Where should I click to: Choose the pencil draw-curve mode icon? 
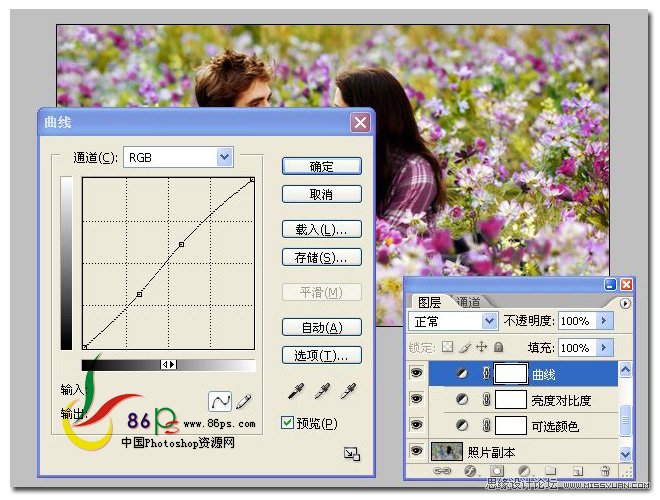244,401
